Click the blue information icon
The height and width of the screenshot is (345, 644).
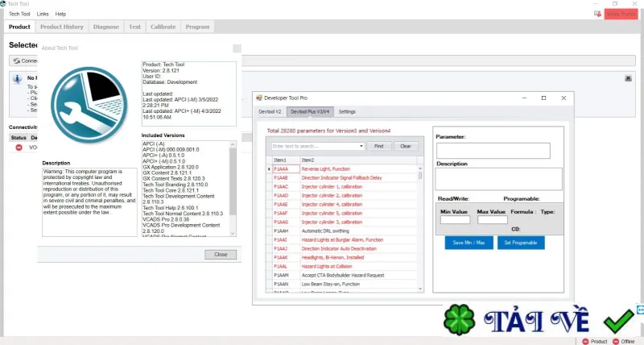tap(17, 78)
